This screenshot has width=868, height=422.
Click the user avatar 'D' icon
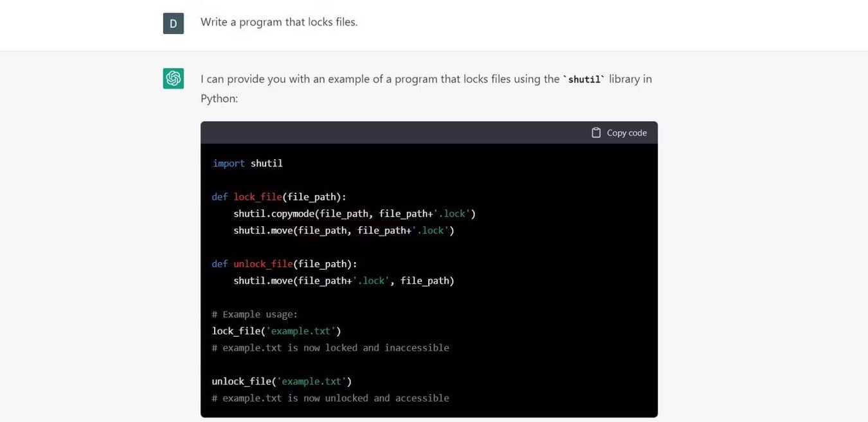click(x=174, y=24)
